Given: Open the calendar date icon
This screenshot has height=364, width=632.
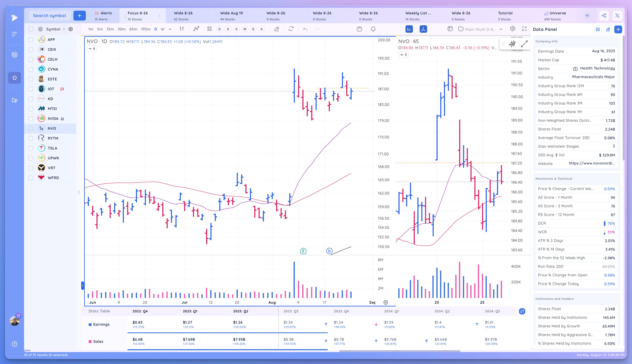Looking at the screenshot, I should coord(359,29).
